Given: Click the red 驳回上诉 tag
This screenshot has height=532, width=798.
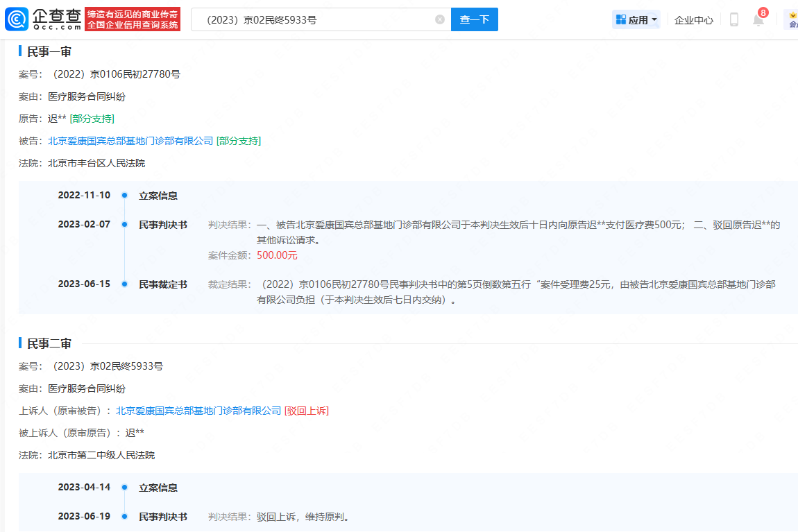Looking at the screenshot, I should (307, 411).
